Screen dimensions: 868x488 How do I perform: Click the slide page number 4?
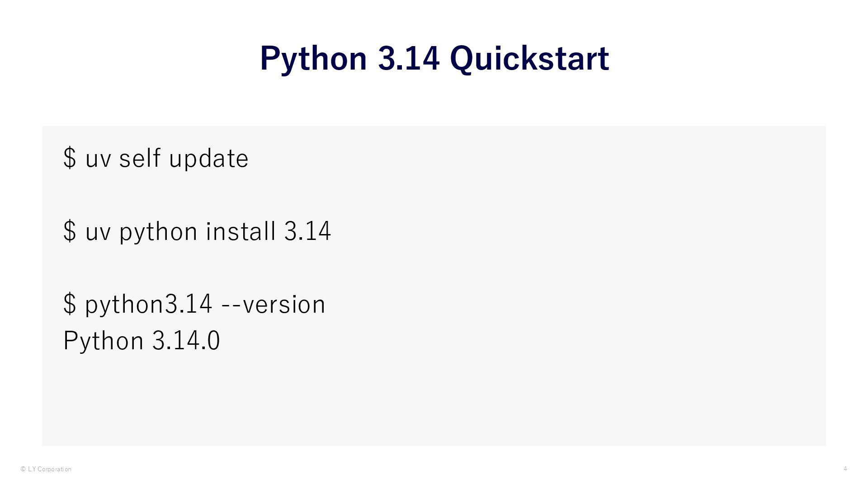point(845,469)
